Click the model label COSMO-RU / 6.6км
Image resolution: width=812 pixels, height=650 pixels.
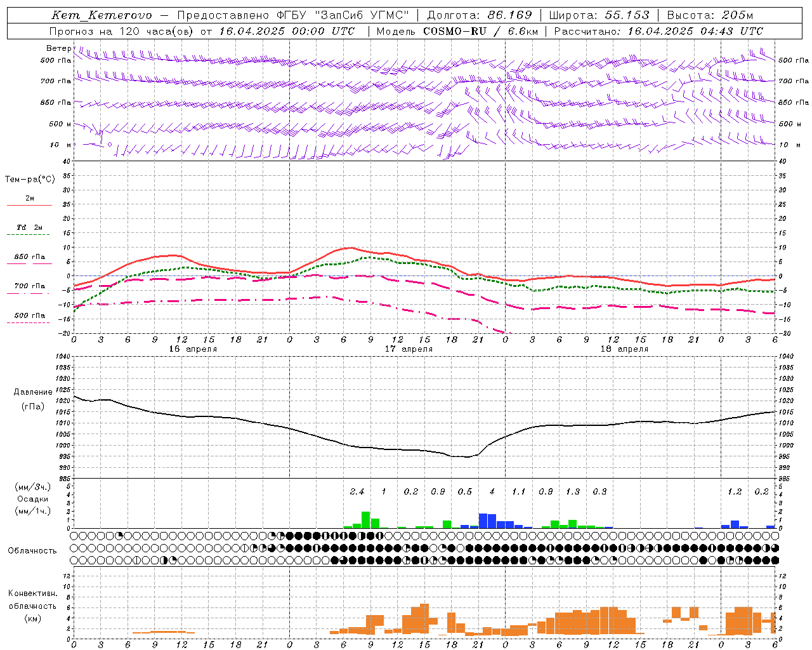point(481,31)
